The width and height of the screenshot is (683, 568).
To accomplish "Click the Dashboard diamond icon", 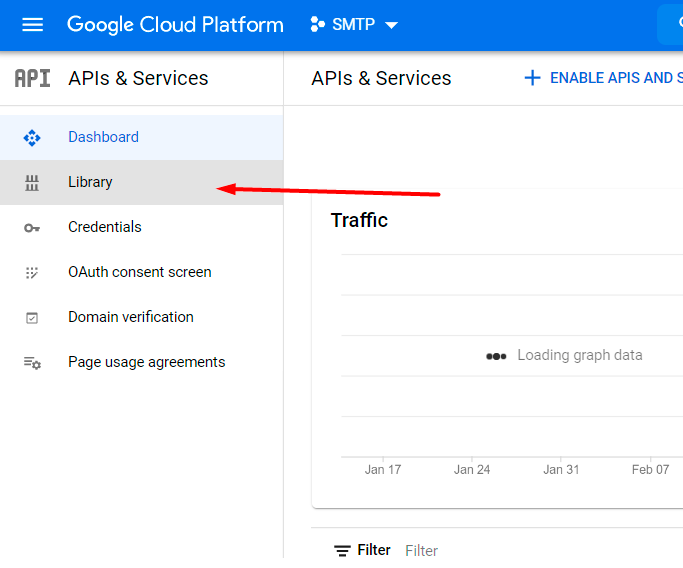I will 32,138.
